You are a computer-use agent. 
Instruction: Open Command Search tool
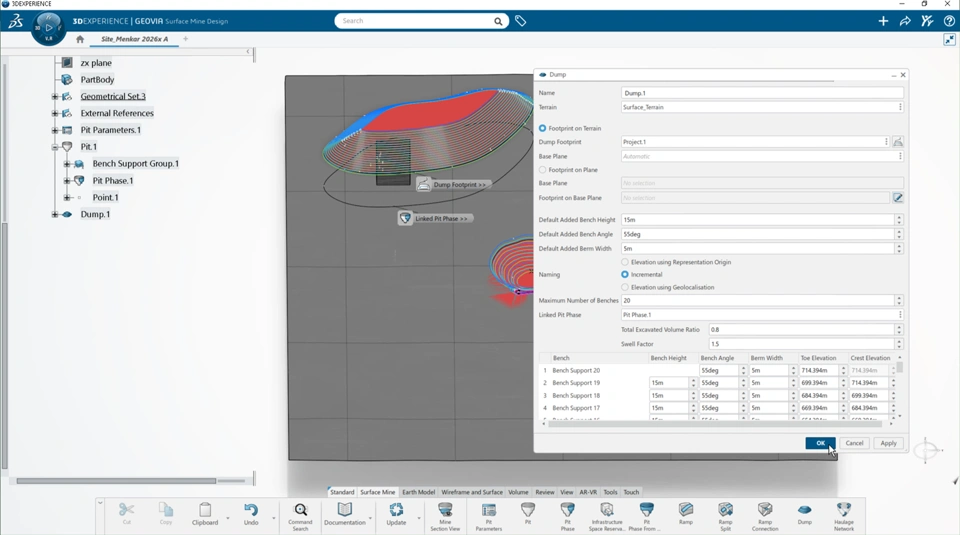[x=300, y=516]
